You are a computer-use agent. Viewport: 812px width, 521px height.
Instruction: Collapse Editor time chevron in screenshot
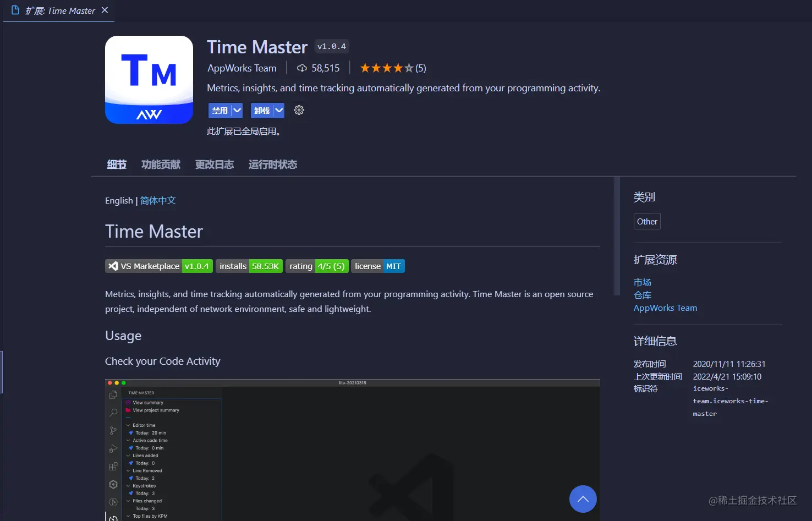click(128, 425)
